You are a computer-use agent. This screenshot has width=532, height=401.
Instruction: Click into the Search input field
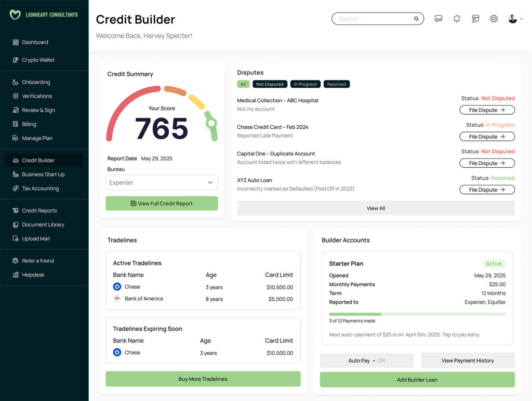374,19
